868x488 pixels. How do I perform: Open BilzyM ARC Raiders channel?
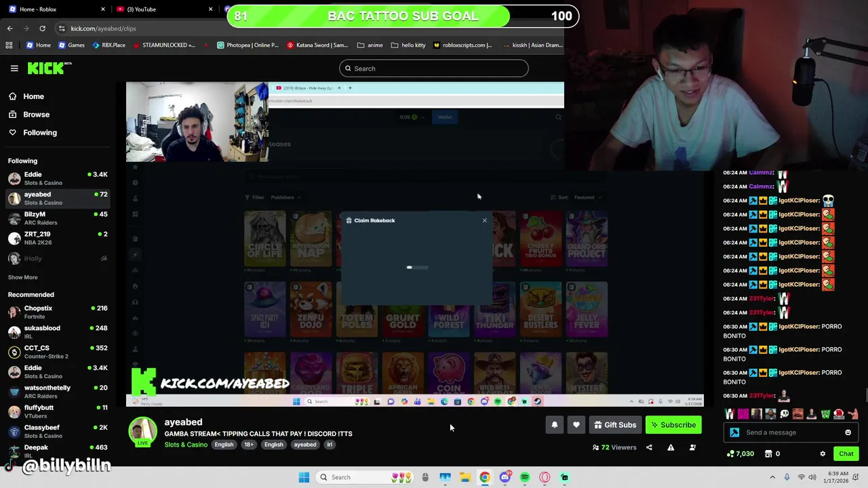click(58, 218)
